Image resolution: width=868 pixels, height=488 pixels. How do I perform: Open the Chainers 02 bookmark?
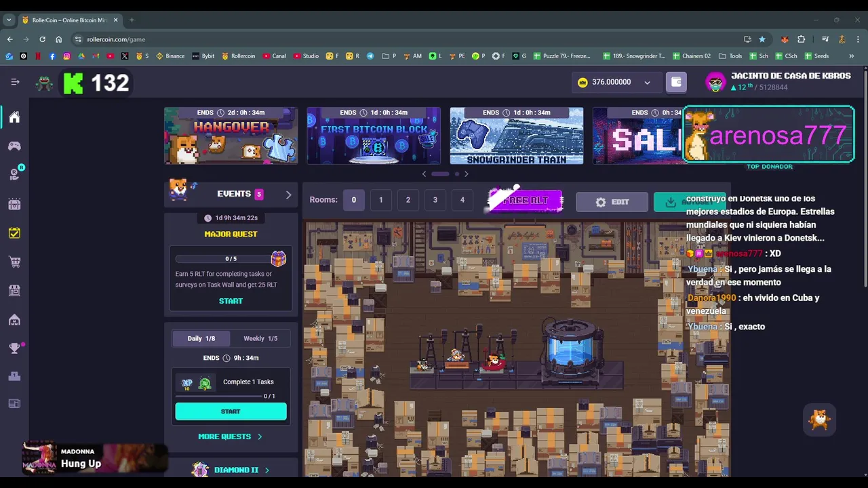tap(692, 56)
